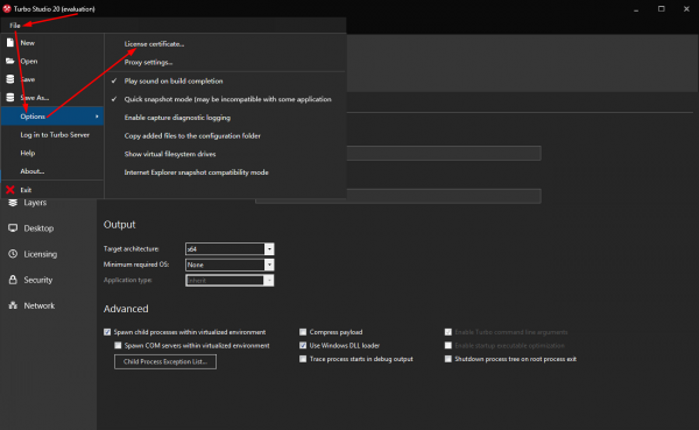This screenshot has height=430, width=699.
Task: Toggle Show virtual filesystem drives
Action: (170, 154)
